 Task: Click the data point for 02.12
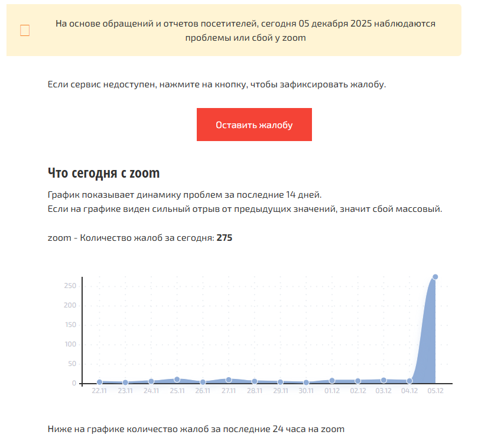(357, 381)
